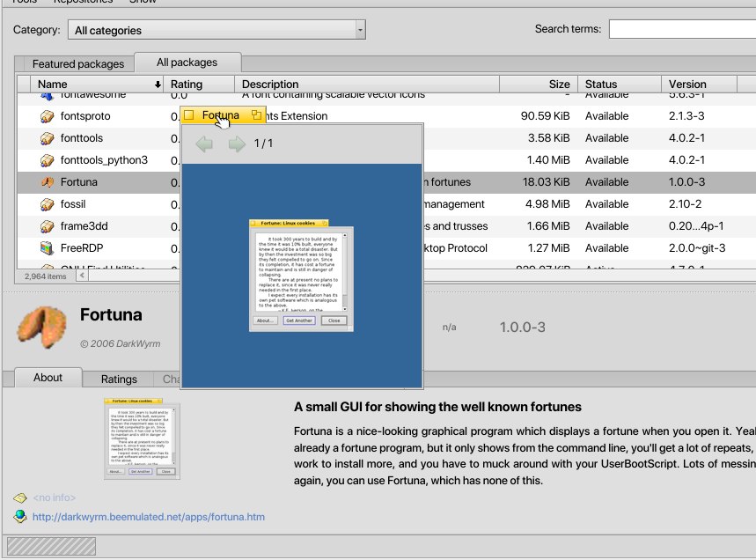The height and width of the screenshot is (560, 756).
Task: Sort packages by the Size column header
Action: tap(539, 84)
